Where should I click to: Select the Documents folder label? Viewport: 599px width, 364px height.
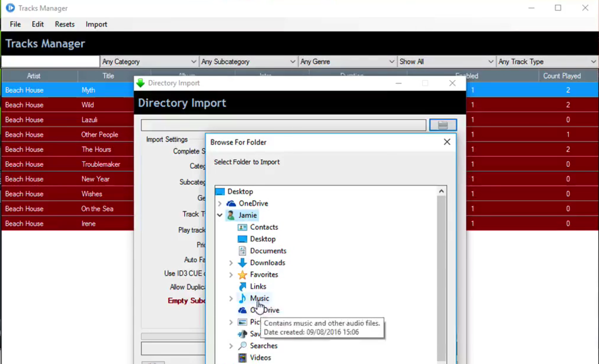coord(268,251)
